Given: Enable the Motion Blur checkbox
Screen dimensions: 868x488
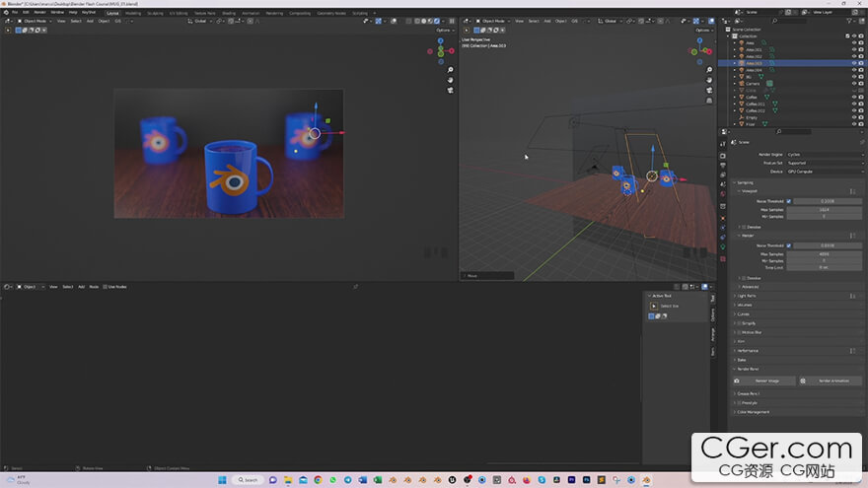Looking at the screenshot, I should pos(739,332).
